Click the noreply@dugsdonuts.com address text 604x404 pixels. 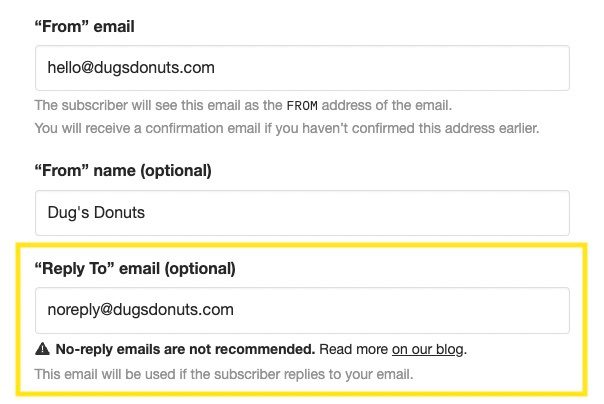pos(140,310)
